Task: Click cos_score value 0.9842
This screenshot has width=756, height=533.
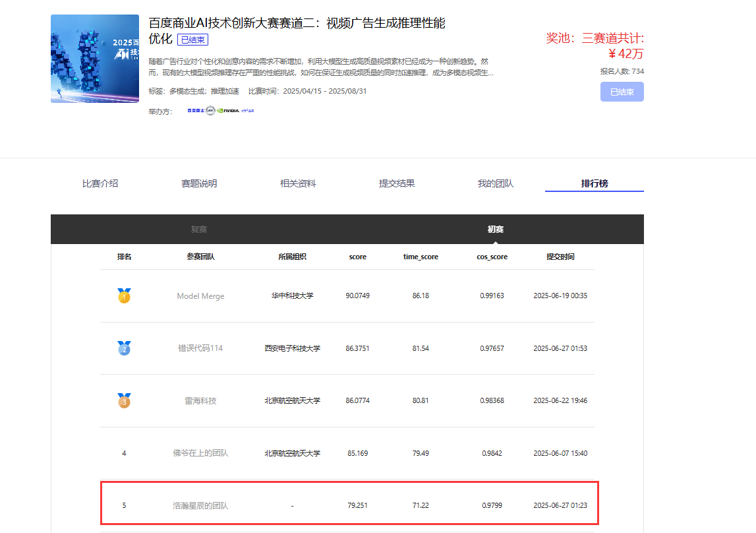Action: click(x=492, y=453)
